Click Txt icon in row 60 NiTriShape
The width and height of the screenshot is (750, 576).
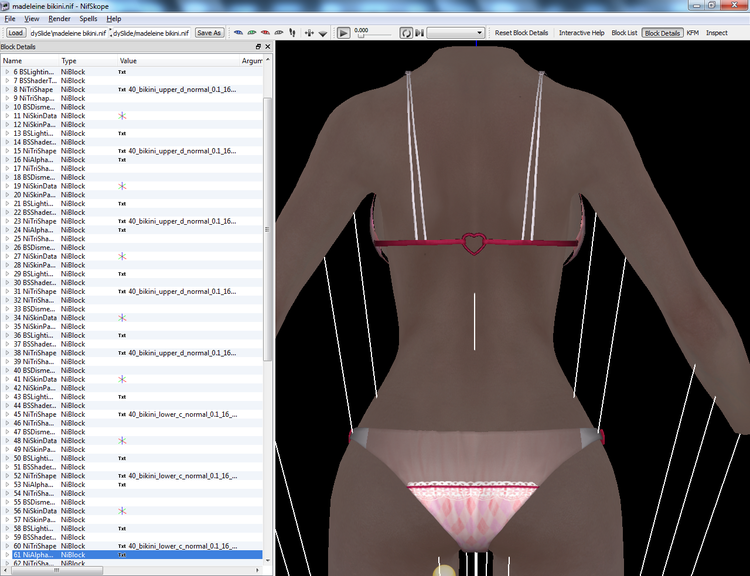click(x=122, y=546)
